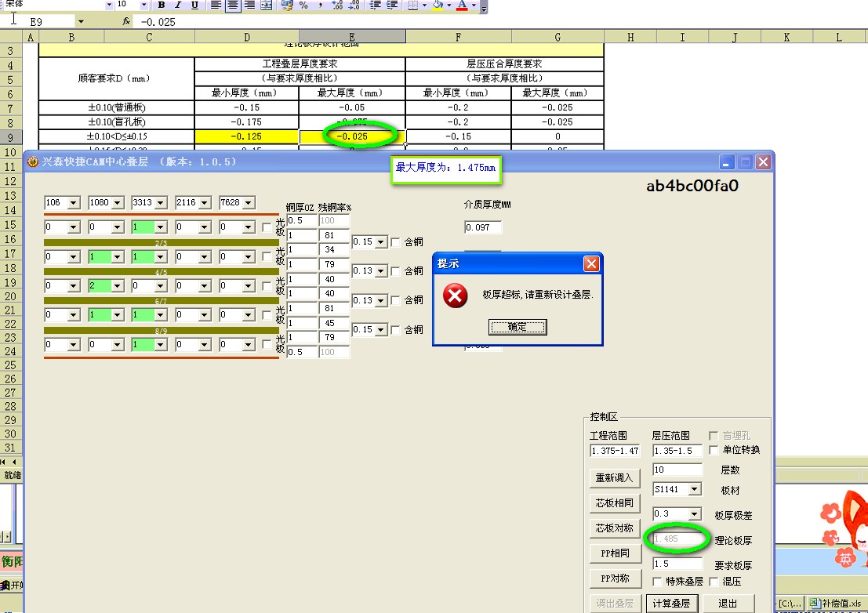
Task: Increase the cell indent
Action: coord(392,5)
